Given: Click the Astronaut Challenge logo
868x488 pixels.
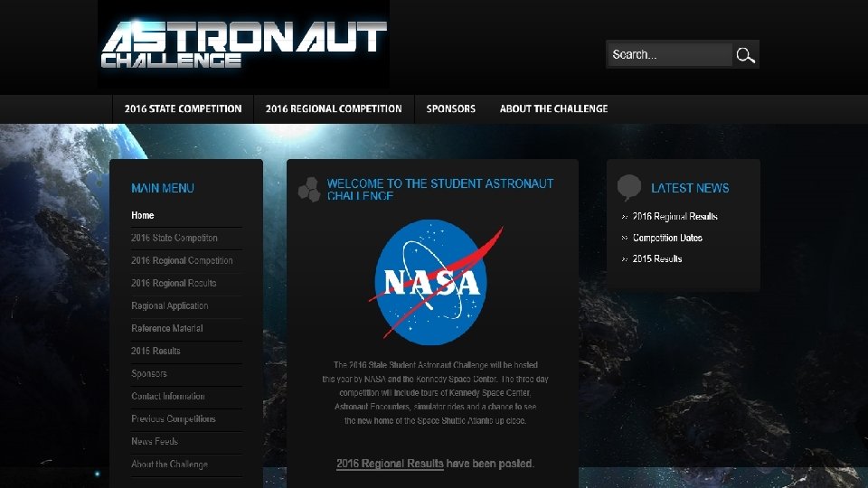Looking at the screenshot, I should tap(243, 43).
